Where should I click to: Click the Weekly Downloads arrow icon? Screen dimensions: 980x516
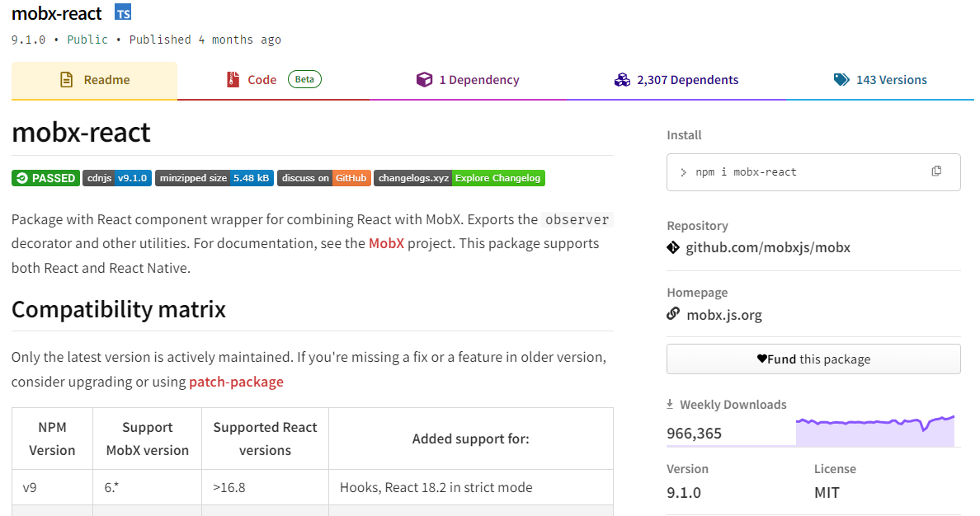[x=670, y=404]
